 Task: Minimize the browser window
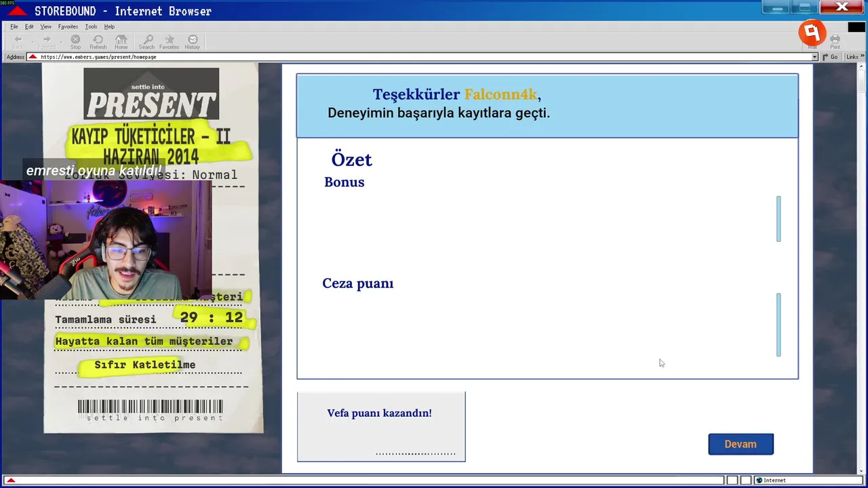coord(777,7)
